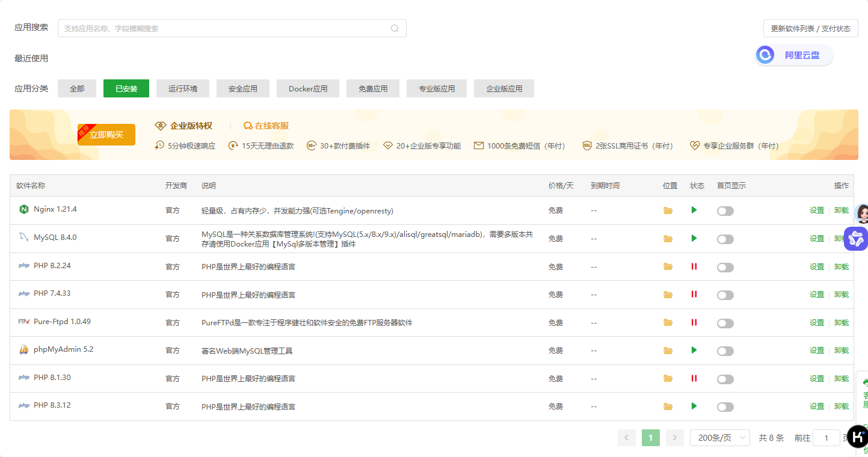Open 设置 for PHP 8.2.24
868x457 pixels.
point(817,266)
